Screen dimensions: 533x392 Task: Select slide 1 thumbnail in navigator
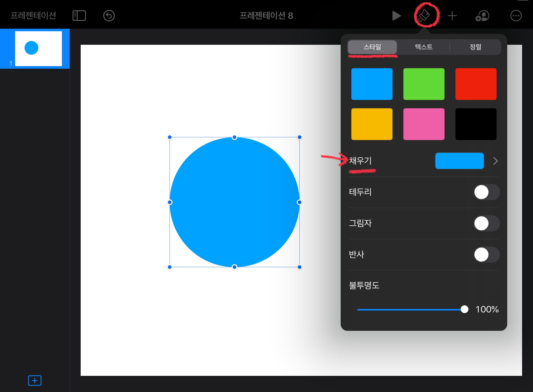tap(39, 48)
